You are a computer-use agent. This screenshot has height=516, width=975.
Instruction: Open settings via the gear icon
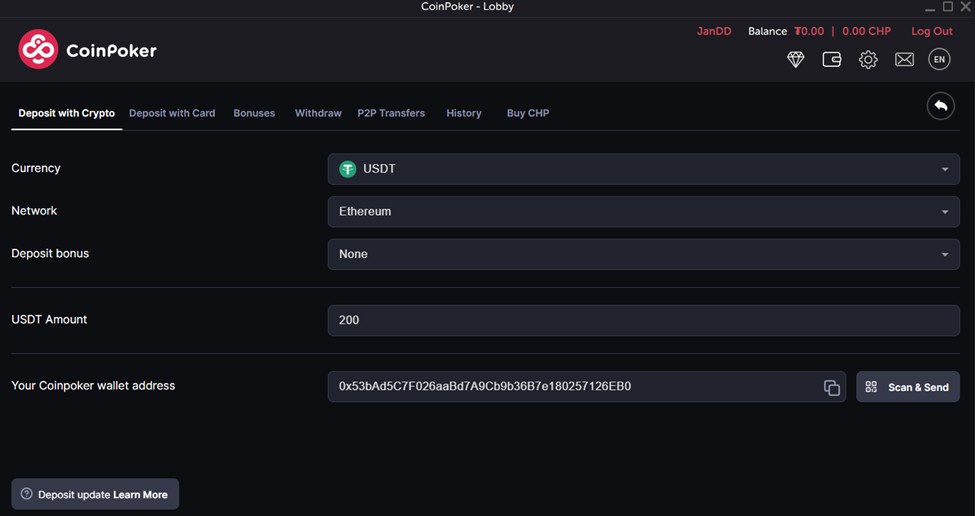pyautogui.click(x=868, y=60)
